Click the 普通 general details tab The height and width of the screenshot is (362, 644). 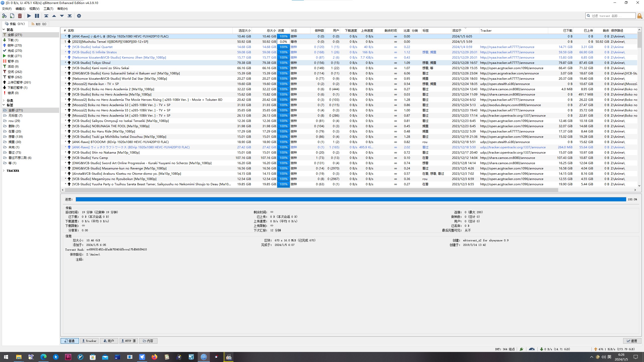(x=70, y=341)
